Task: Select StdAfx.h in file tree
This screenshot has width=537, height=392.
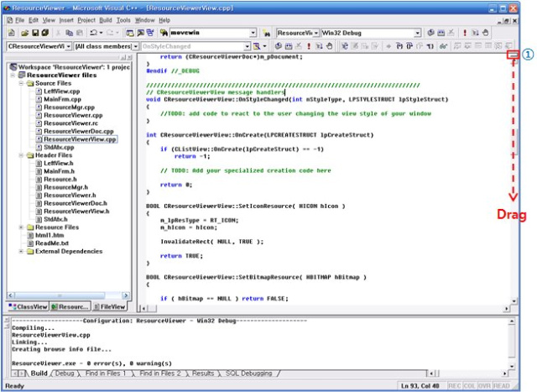Action: coord(55,219)
